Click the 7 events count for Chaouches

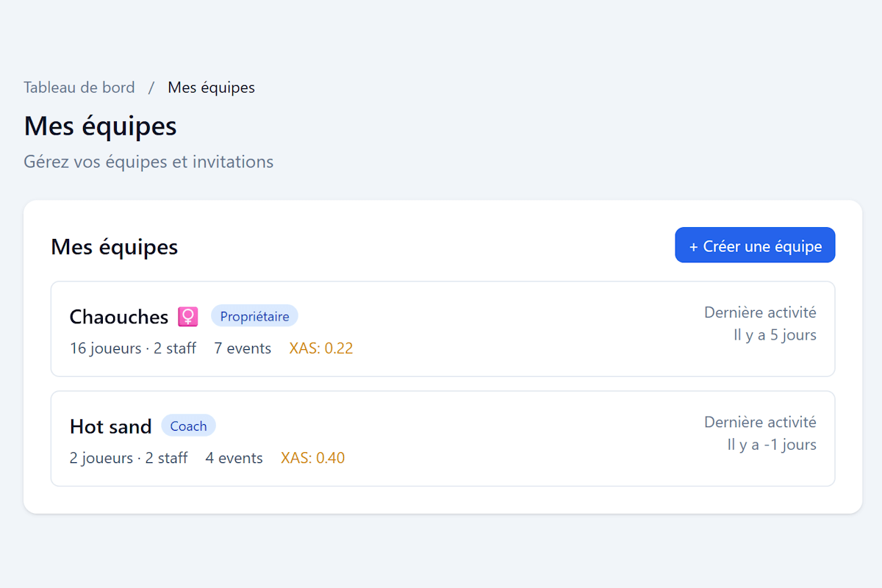click(x=243, y=348)
